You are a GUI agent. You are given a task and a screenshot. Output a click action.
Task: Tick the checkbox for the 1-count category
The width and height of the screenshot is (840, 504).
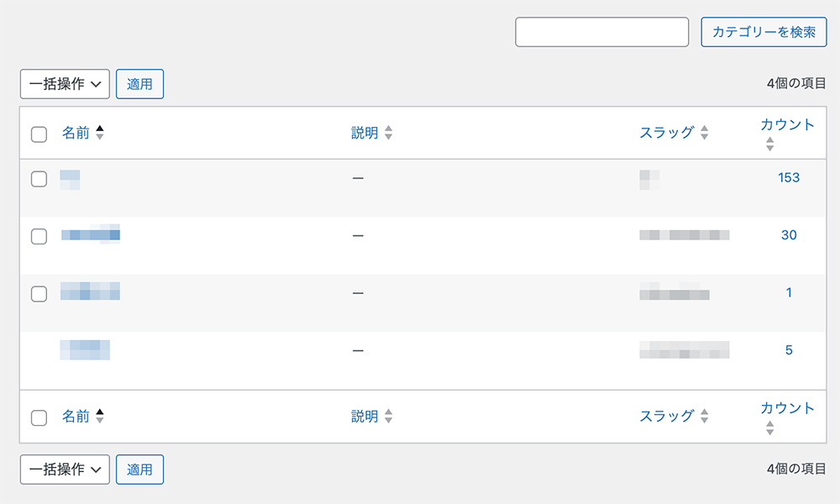39,293
